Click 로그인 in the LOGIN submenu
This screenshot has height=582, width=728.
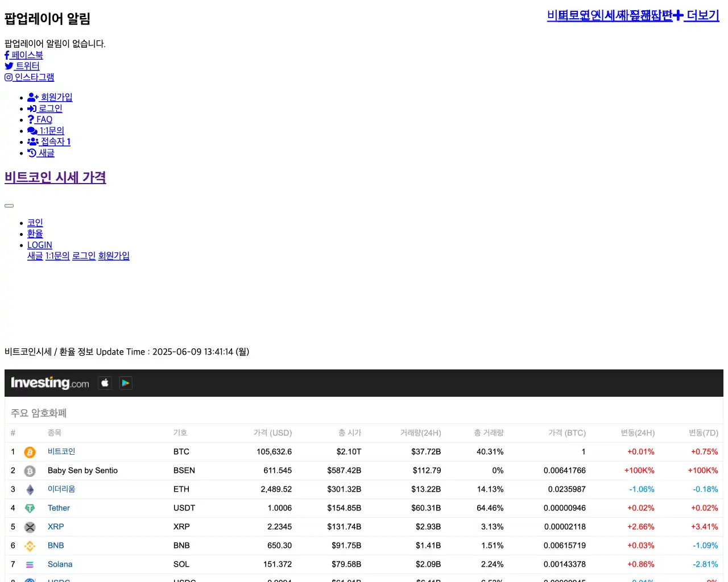[x=84, y=256]
